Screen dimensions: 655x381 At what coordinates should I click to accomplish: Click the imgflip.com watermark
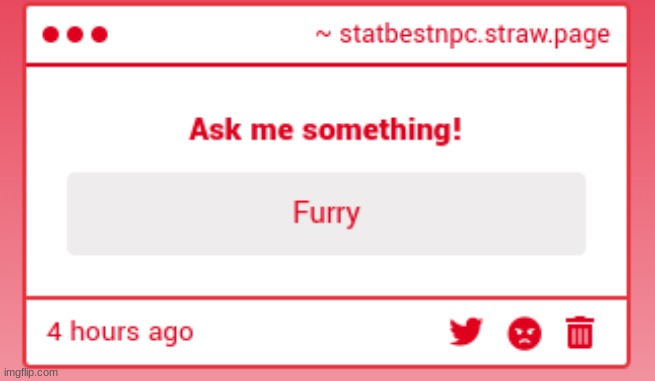(x=31, y=373)
